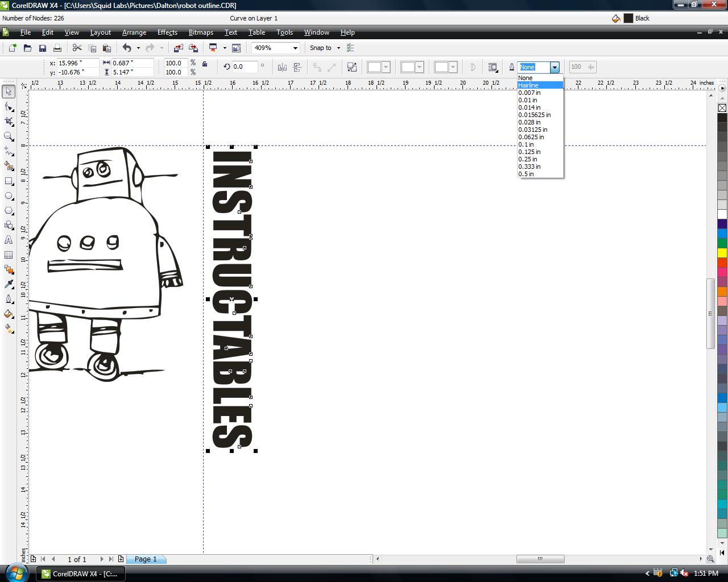Print the document
This screenshot has width=728, height=582.
pos(57,48)
